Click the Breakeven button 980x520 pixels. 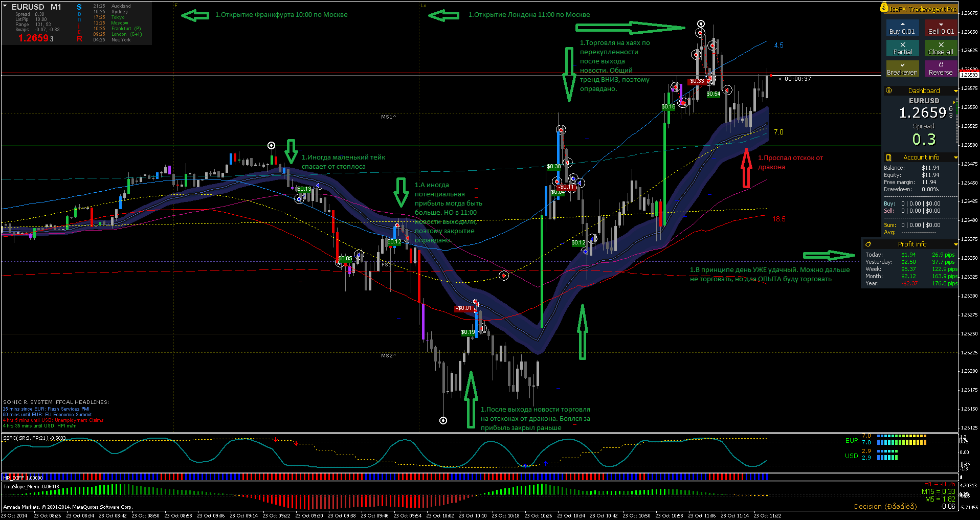click(x=902, y=69)
